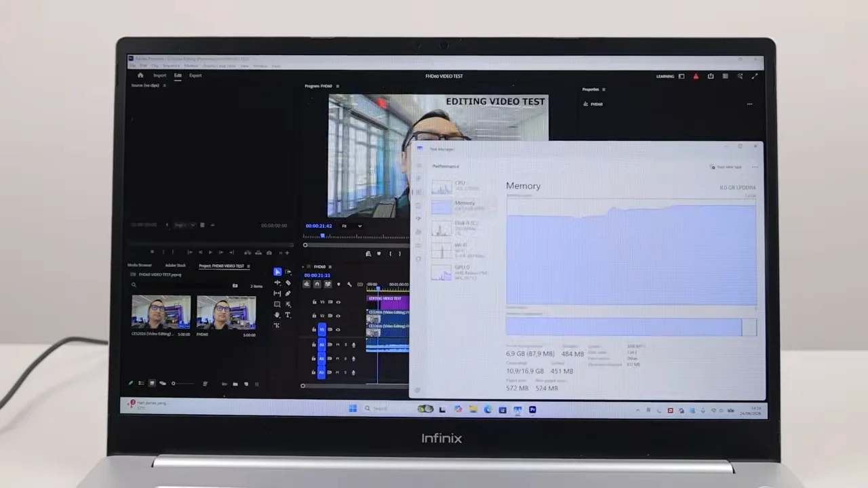Viewport: 868px width, 488px height.
Task: Open the Fit zoom level dropdown
Action: coord(352,226)
